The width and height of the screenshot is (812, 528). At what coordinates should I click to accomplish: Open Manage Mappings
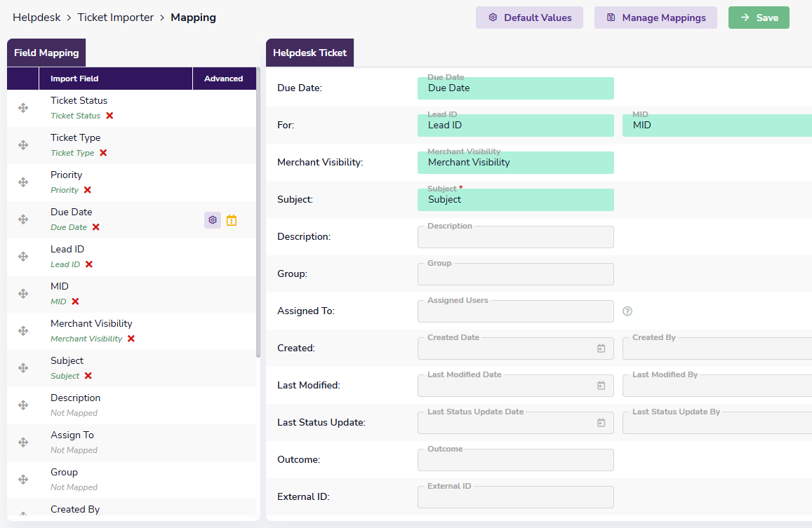[x=655, y=18]
